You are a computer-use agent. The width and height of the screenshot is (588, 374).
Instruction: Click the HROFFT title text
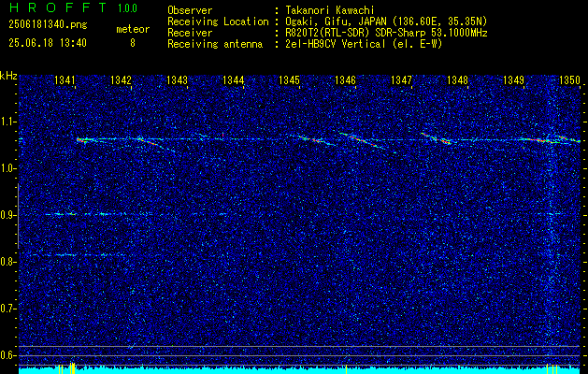[58, 7]
